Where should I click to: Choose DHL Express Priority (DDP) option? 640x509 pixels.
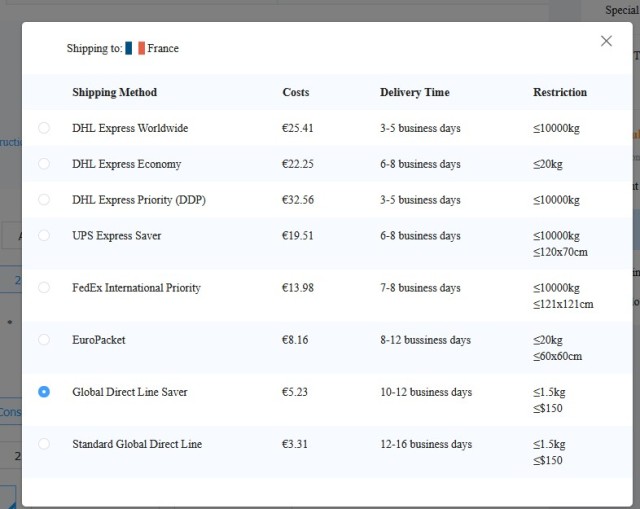click(44, 200)
